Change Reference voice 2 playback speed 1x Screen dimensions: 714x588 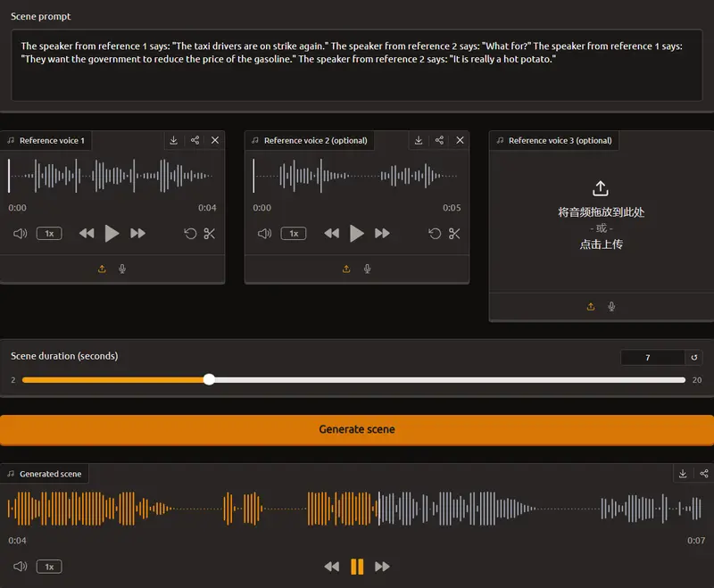(294, 234)
